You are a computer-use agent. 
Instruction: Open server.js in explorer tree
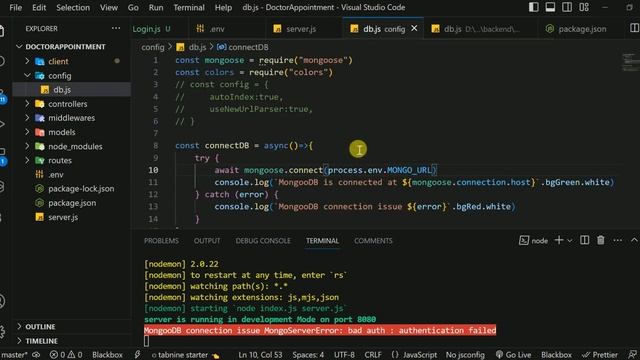[63, 217]
